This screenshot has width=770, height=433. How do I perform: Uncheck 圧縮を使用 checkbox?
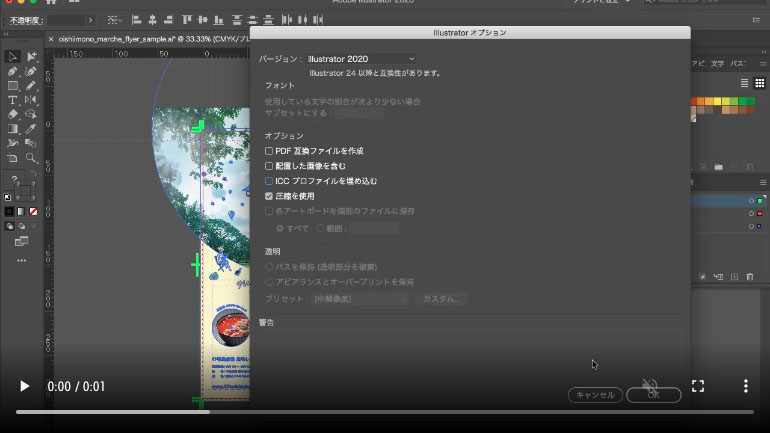[x=269, y=196]
